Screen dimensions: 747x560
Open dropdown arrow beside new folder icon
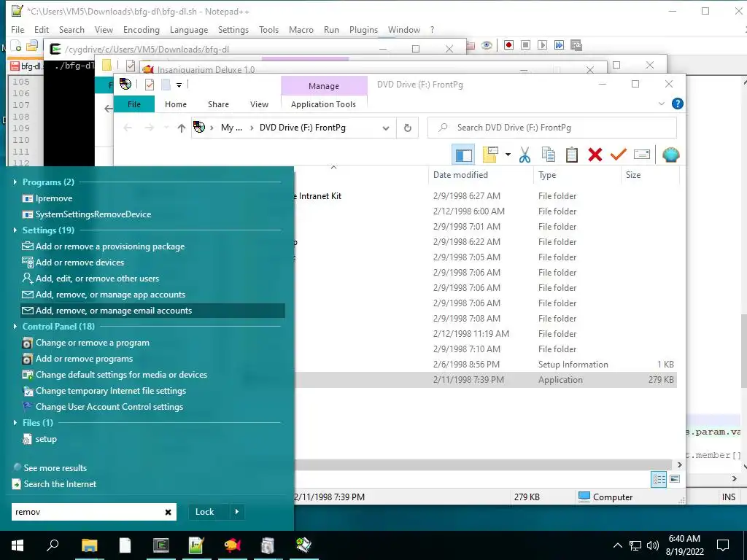508,155
